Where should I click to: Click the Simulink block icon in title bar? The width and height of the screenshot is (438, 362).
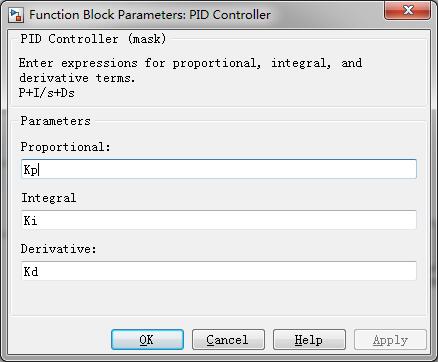point(15,15)
